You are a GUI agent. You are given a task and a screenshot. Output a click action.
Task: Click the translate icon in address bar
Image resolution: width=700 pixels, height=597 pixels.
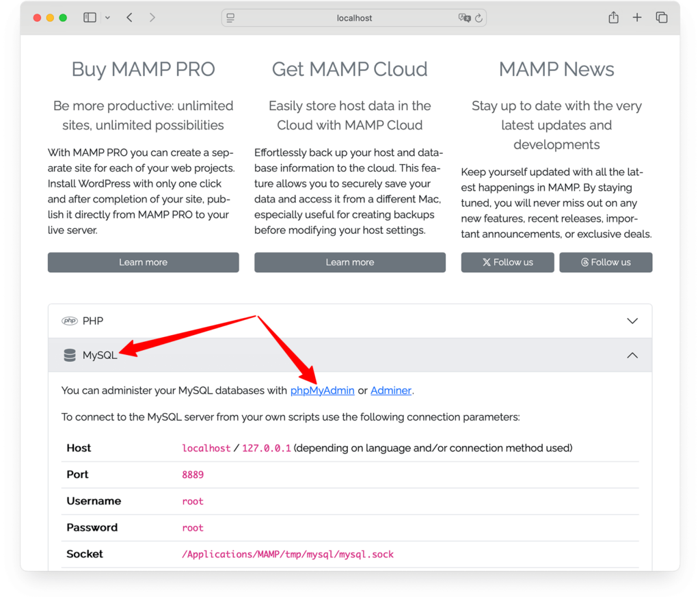(464, 18)
